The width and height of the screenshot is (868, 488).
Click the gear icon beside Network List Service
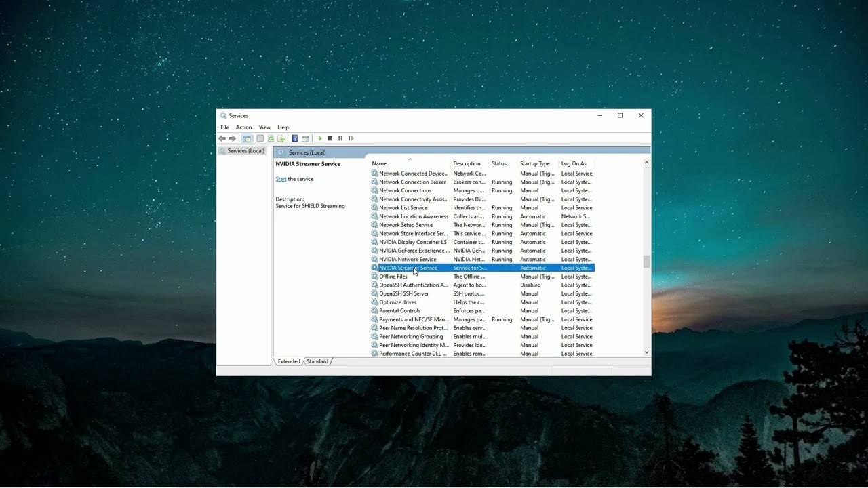pyautogui.click(x=374, y=208)
